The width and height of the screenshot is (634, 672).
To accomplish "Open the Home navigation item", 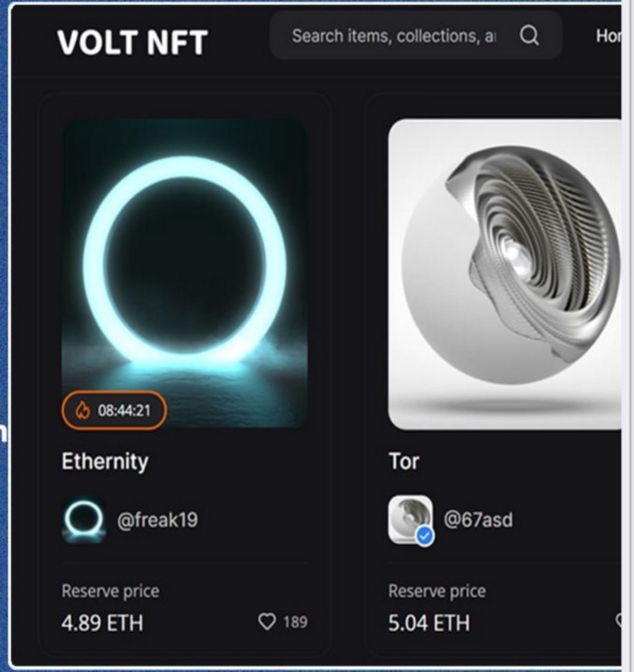I will point(608,36).
